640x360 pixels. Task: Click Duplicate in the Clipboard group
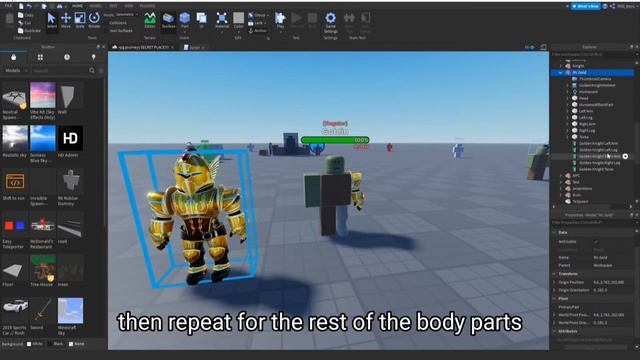pos(29,31)
